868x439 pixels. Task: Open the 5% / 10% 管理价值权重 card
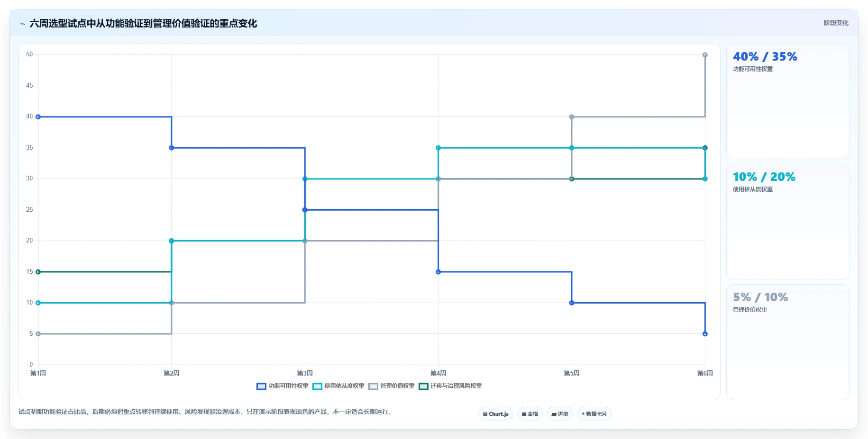point(788,342)
